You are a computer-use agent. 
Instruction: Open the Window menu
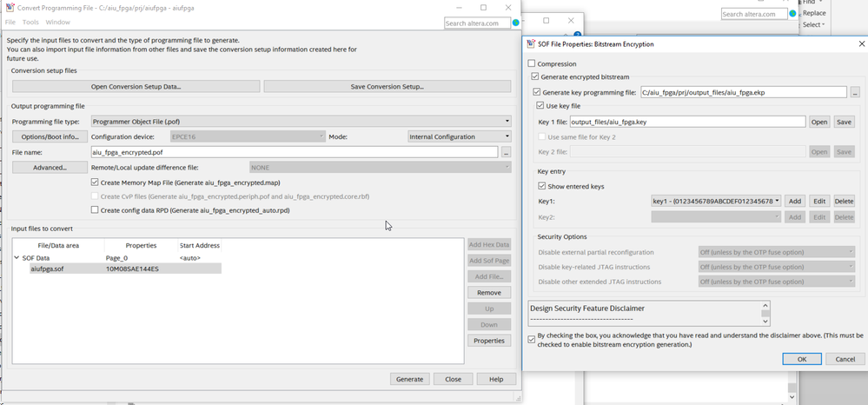(57, 22)
